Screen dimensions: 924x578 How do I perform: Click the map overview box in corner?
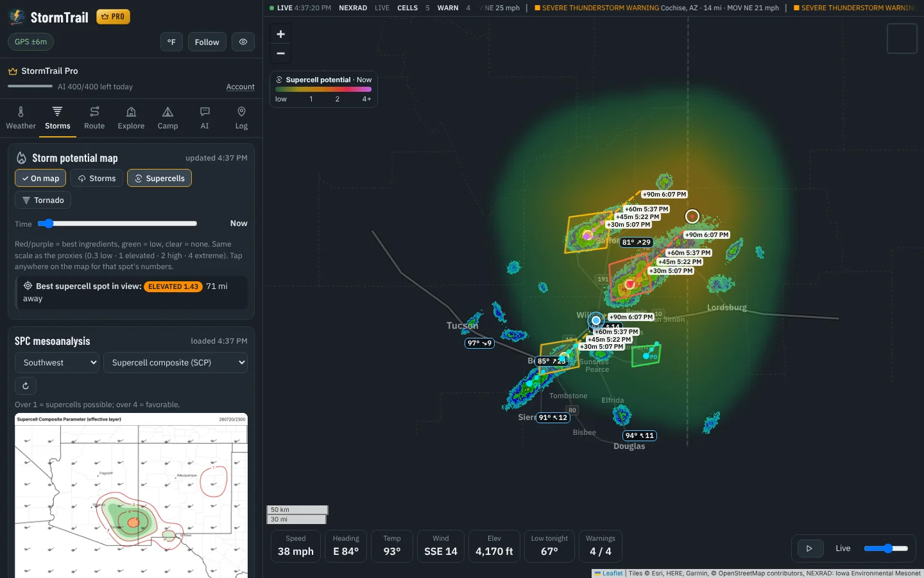[x=902, y=39]
